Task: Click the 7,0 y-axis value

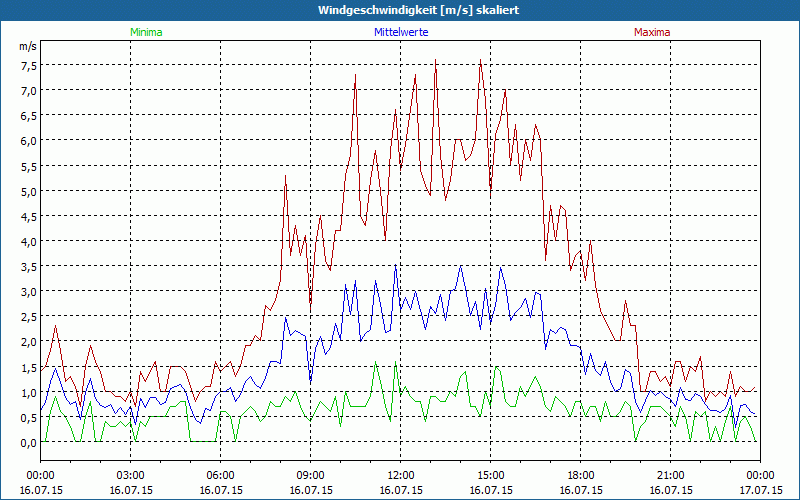Action: (28, 90)
